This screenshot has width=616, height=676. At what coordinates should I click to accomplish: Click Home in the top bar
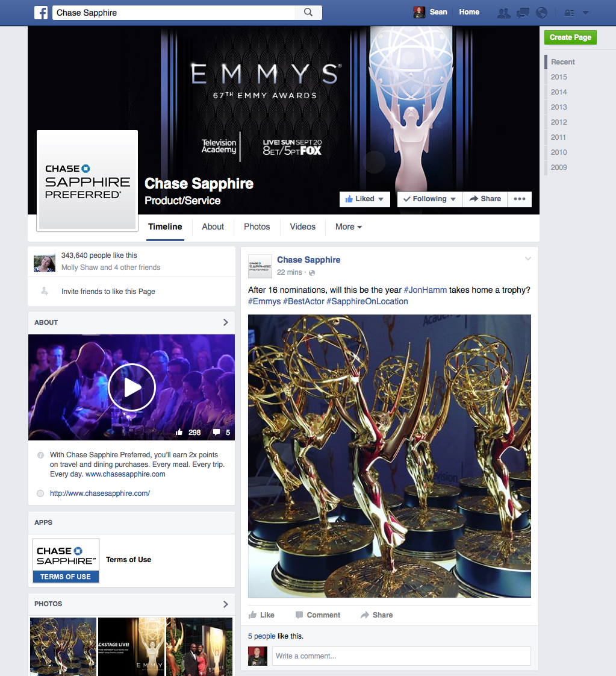[469, 12]
